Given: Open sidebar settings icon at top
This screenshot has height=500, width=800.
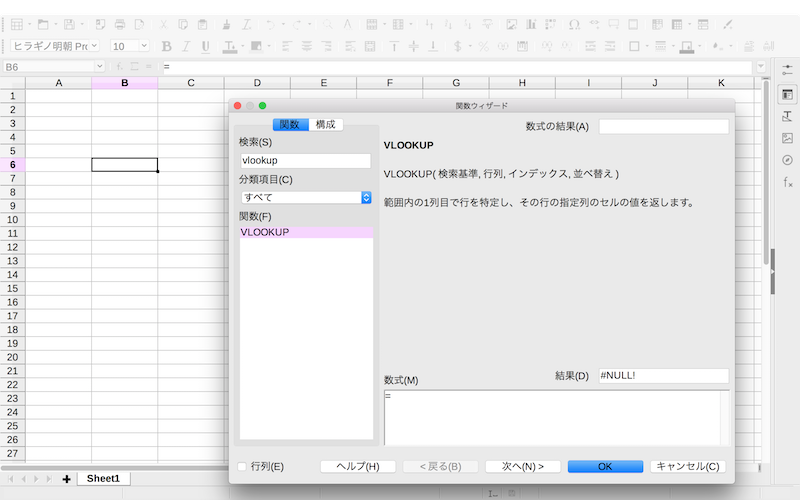Looking at the screenshot, I should click(787, 70).
